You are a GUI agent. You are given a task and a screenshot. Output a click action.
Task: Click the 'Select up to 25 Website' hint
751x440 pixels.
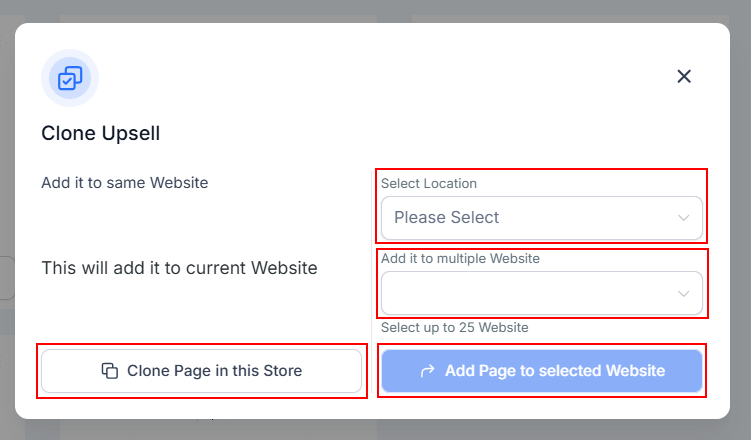(454, 327)
